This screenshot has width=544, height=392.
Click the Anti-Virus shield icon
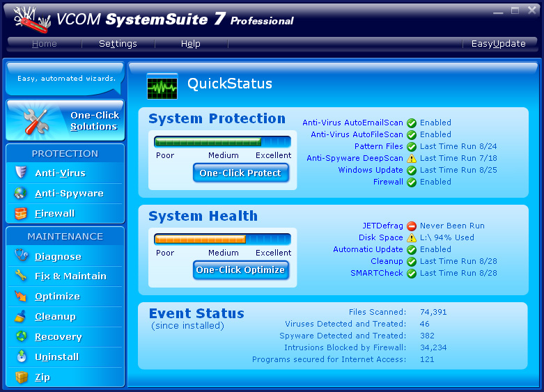pyautogui.click(x=21, y=172)
